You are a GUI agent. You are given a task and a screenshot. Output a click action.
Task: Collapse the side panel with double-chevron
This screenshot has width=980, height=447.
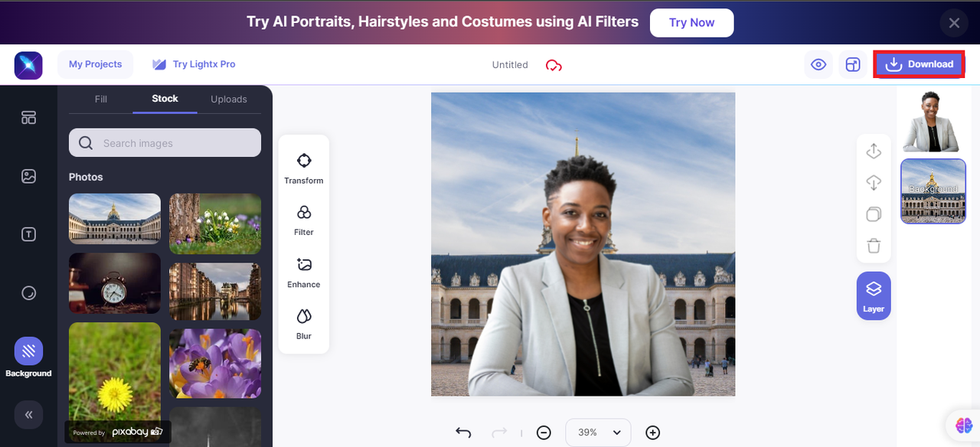(x=28, y=415)
